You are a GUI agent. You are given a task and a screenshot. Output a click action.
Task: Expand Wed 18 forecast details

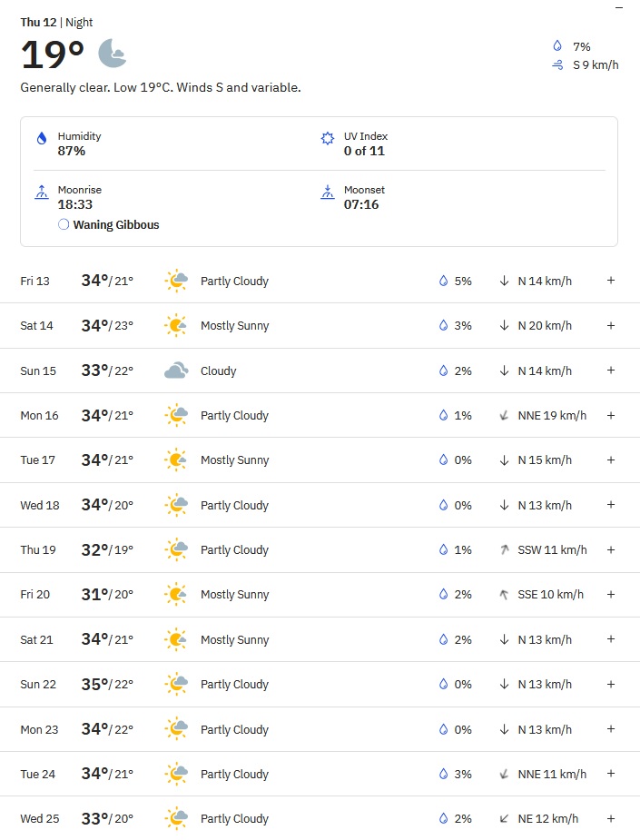click(611, 505)
